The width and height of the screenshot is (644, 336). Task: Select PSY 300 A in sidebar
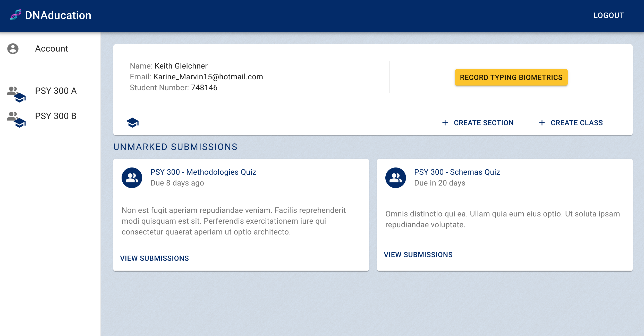click(56, 91)
